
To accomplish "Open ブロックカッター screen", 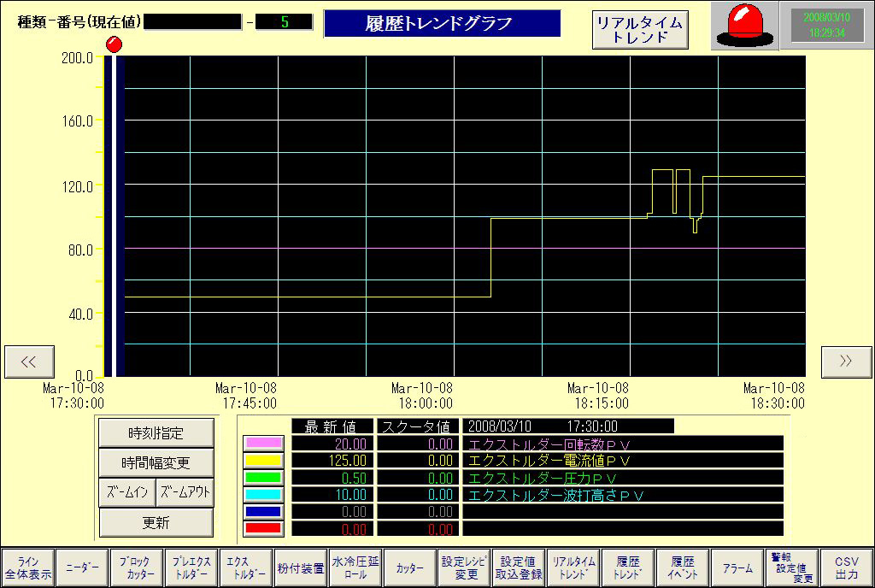I will point(137,568).
